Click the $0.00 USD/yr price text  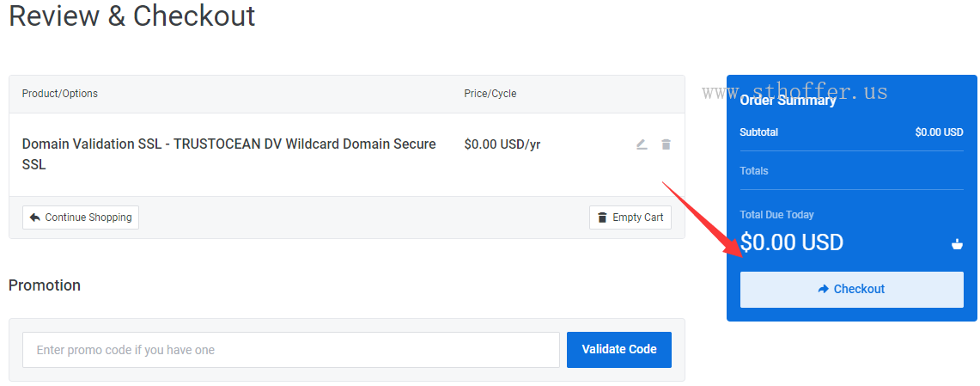[502, 144]
